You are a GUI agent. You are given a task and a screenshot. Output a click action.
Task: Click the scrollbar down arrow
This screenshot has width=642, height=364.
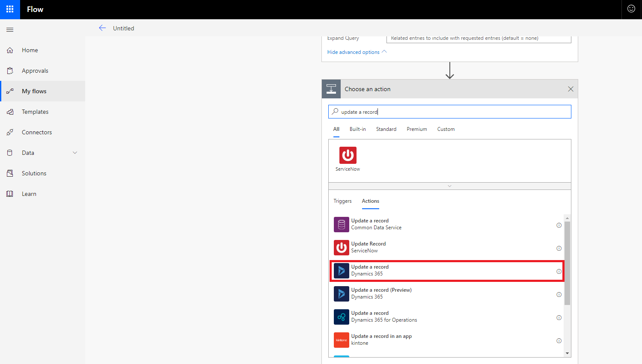(568, 353)
